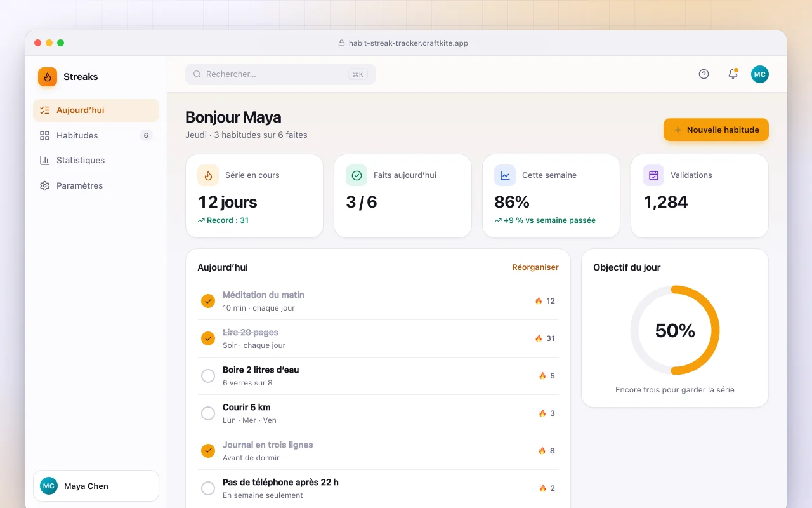This screenshot has width=812, height=508.
Task: Go to Aujourd'hui in the sidebar
Action: click(x=96, y=110)
